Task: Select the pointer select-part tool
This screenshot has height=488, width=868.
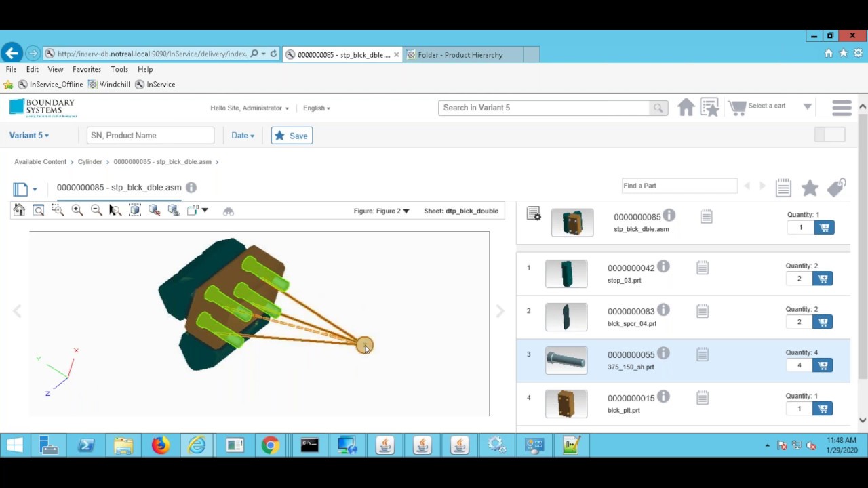Action: 115,211
